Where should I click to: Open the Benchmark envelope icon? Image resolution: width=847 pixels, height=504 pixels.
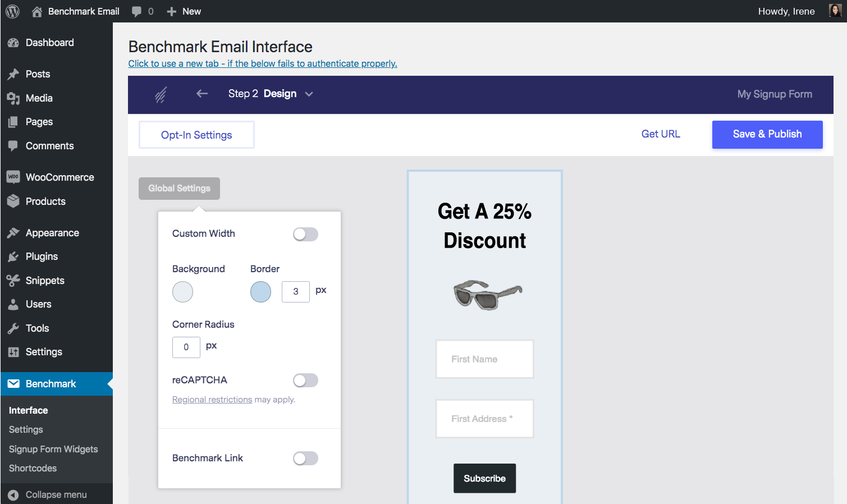[13, 384]
